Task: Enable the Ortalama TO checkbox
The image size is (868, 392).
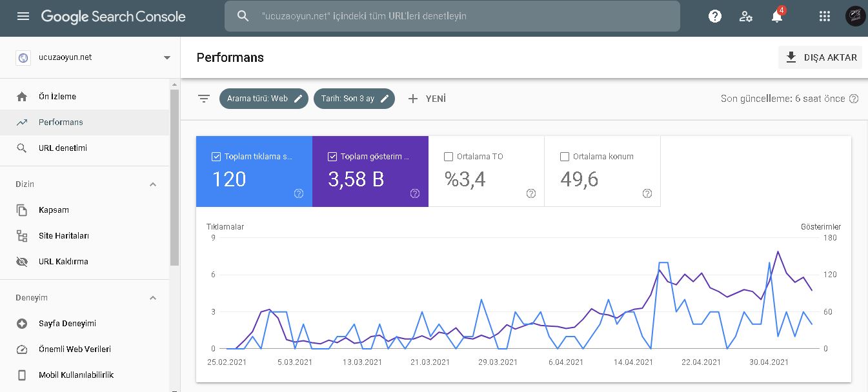Action: [449, 157]
